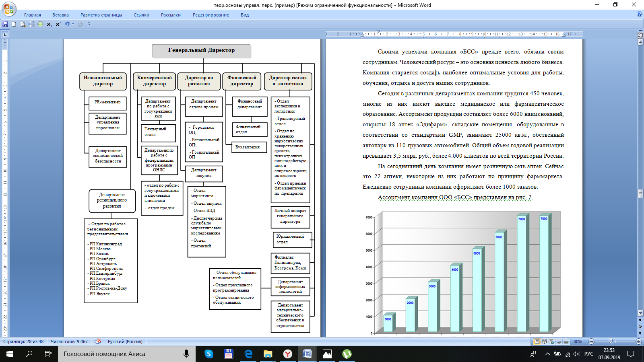Click page count 'Страница: 28 из 48'

(23, 341)
